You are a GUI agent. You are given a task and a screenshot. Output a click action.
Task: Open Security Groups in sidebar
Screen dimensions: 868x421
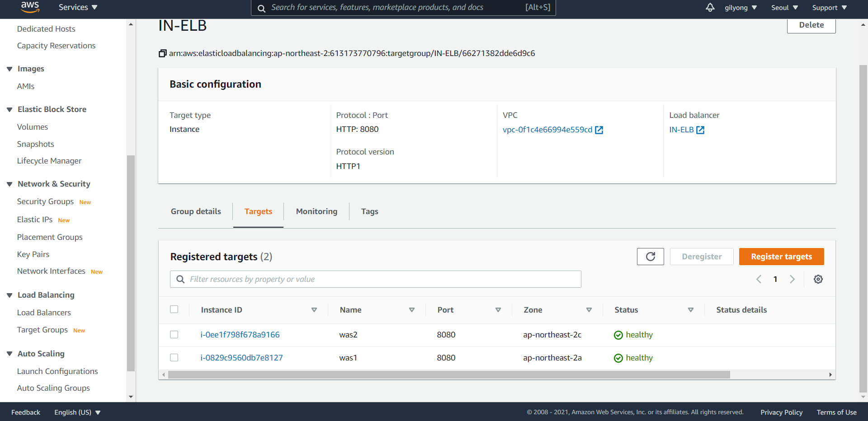(45, 201)
